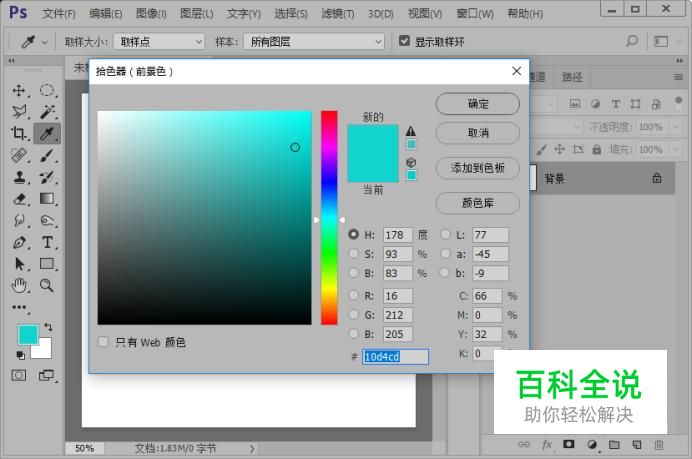Select the S saturation radio button
The height and width of the screenshot is (459, 692).
coord(353,254)
